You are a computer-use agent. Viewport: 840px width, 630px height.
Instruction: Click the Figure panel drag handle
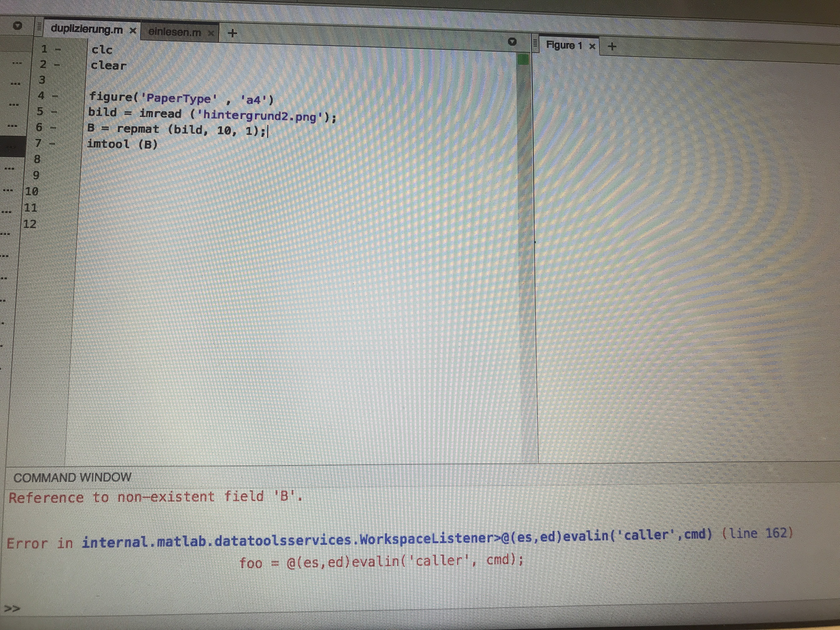535,44
